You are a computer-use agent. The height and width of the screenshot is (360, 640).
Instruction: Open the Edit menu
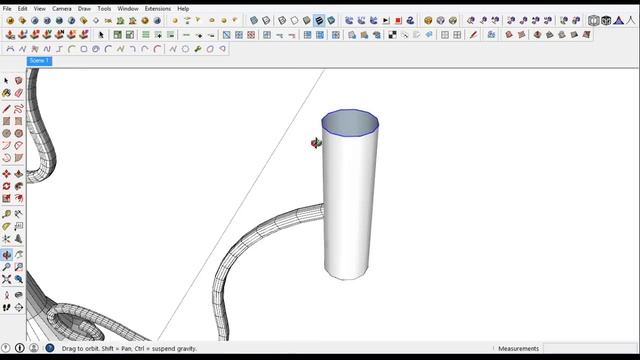point(22,9)
